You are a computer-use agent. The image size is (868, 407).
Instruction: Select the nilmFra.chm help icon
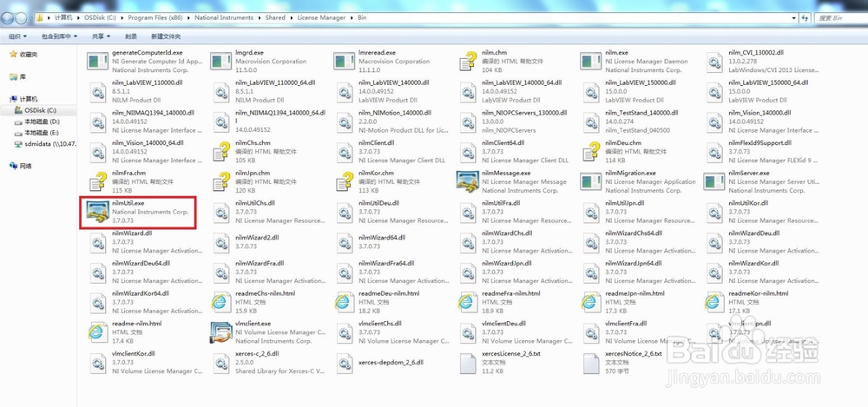[x=97, y=181]
